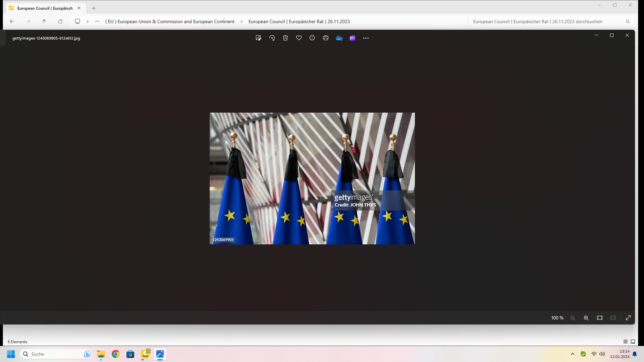The height and width of the screenshot is (362, 644).
Task: Switch Explorer to large thumbnails view icon
Action: 633,342
